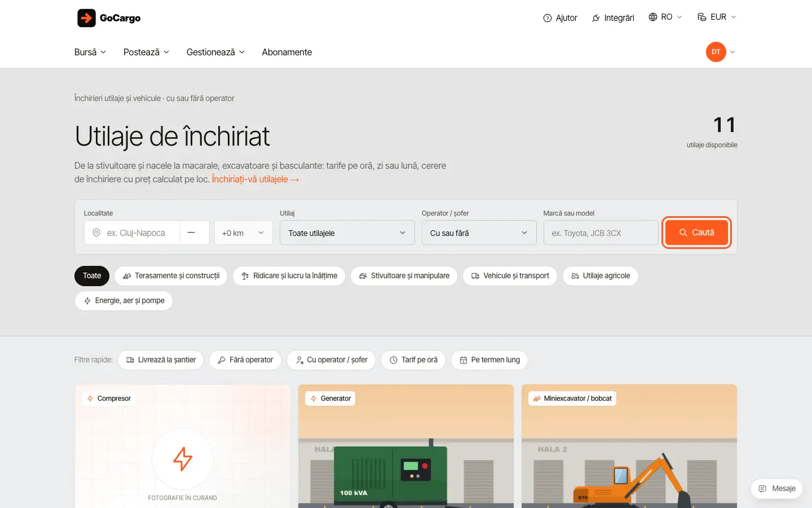Filter by Utilaje agricole
The image size is (812, 508).
click(601, 276)
